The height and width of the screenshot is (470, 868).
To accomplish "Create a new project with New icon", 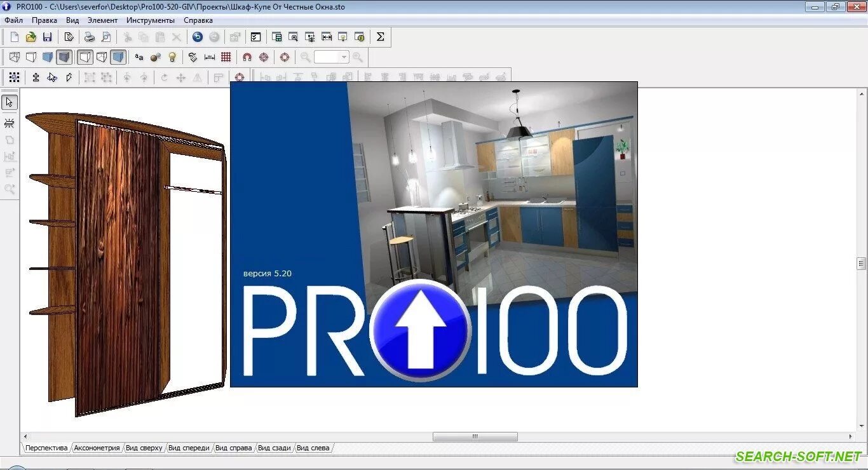I will coord(15,37).
